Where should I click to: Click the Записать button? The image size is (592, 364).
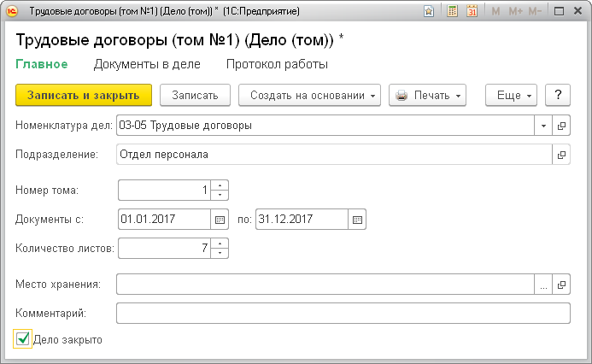pyautogui.click(x=195, y=95)
